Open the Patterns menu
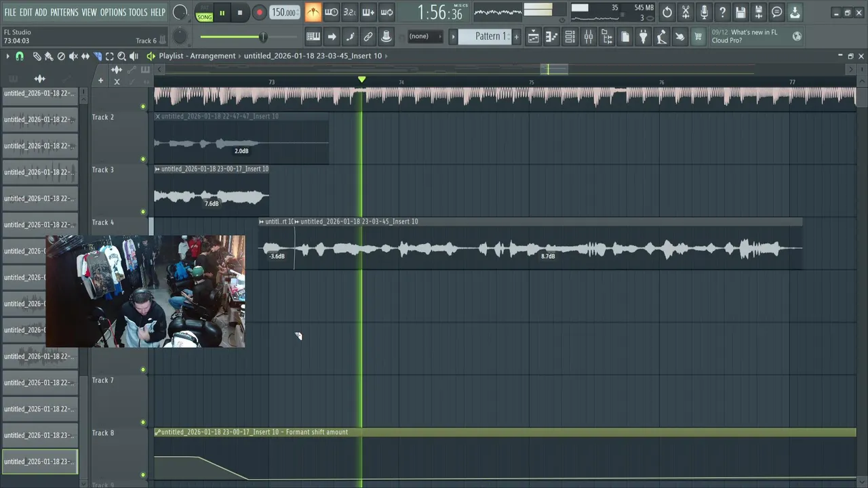Image resolution: width=868 pixels, height=488 pixels. click(x=64, y=12)
